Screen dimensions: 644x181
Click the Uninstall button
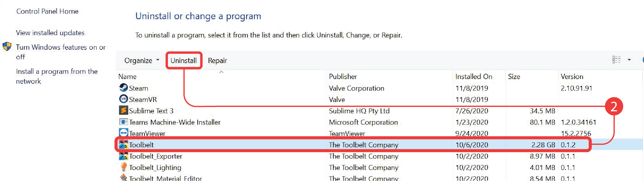tap(184, 60)
